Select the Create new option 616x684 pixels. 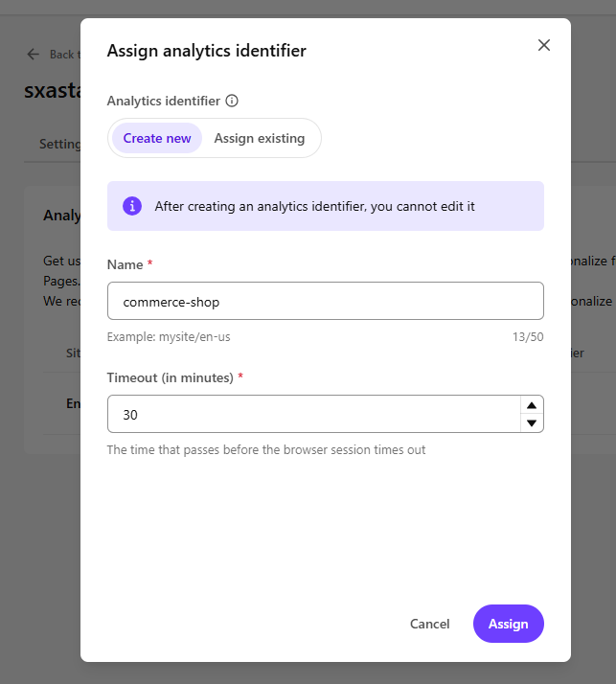pyautogui.click(x=157, y=138)
